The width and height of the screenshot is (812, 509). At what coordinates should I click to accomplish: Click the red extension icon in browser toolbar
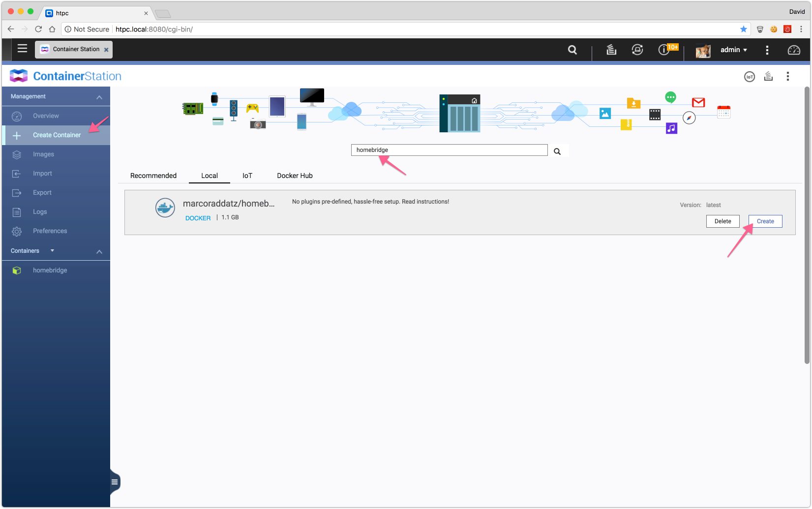[x=787, y=29]
